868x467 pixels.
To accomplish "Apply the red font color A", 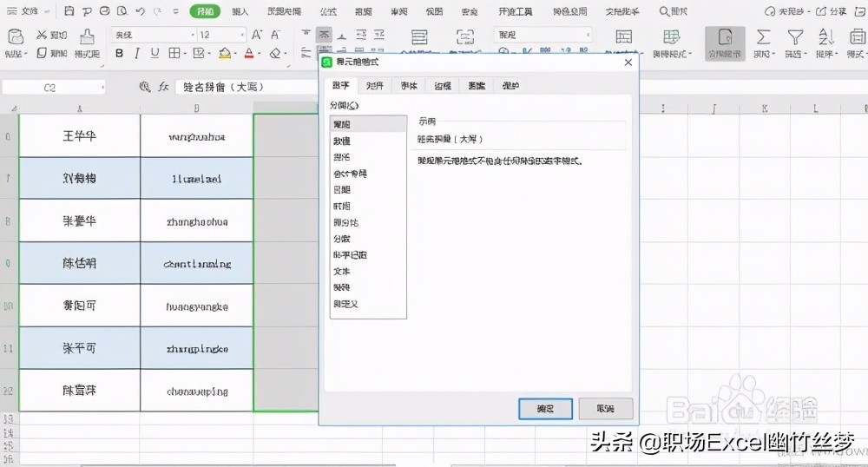I will (x=249, y=53).
